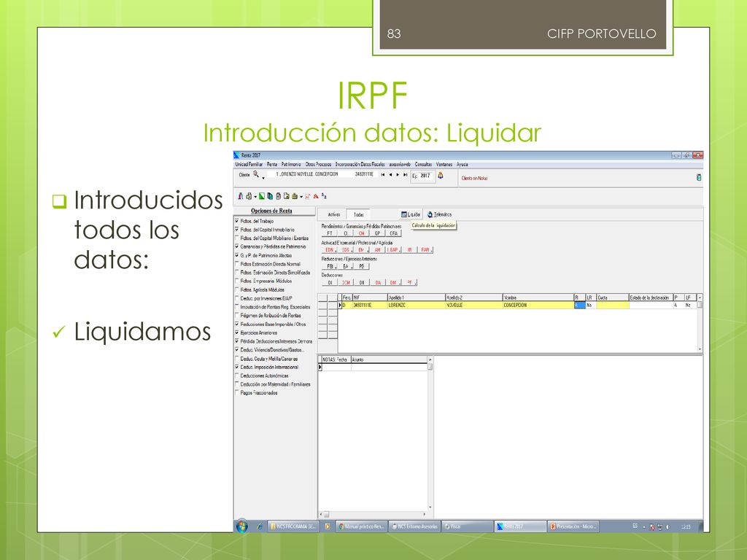Open Consultas menu
Screen dimensions: 747x560
coord(423,164)
